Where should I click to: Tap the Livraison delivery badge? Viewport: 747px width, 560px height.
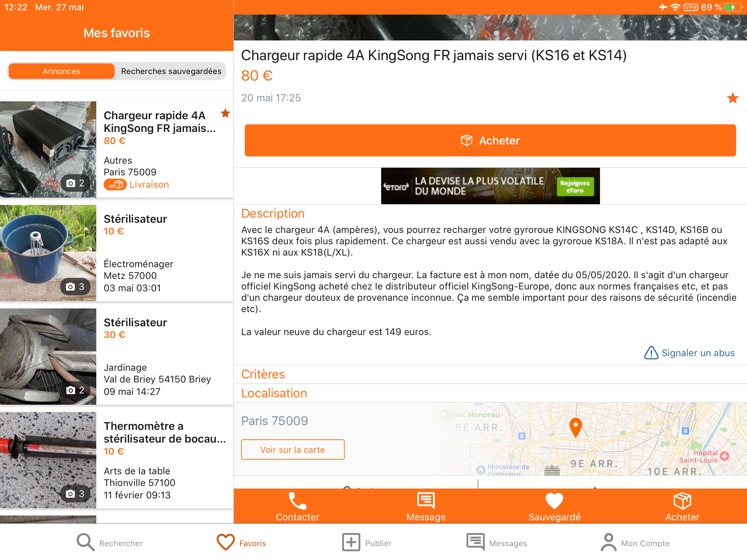[x=136, y=184]
